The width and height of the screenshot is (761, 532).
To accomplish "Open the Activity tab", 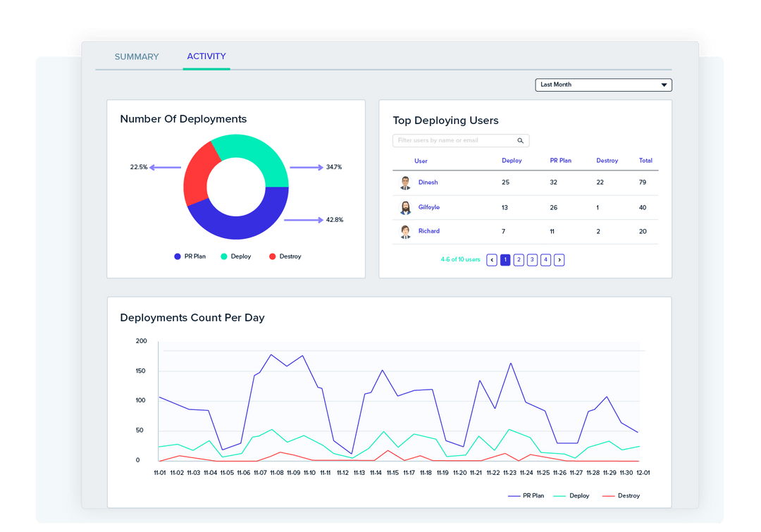I will (206, 56).
